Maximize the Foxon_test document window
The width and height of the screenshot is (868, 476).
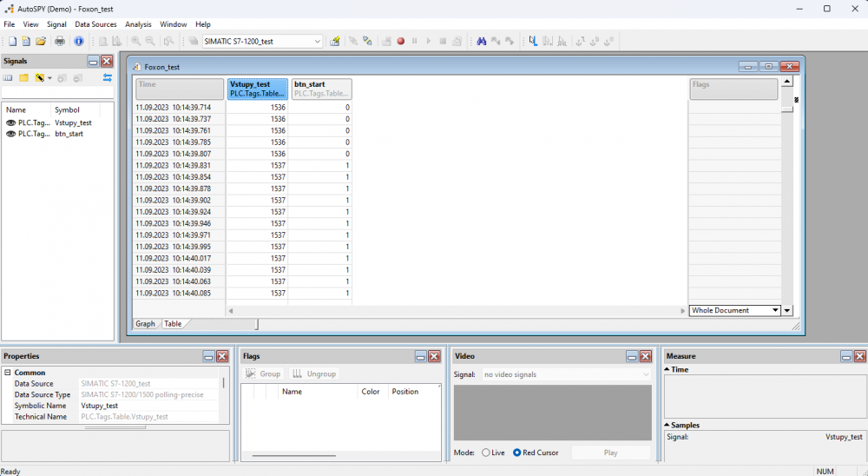[768, 67]
